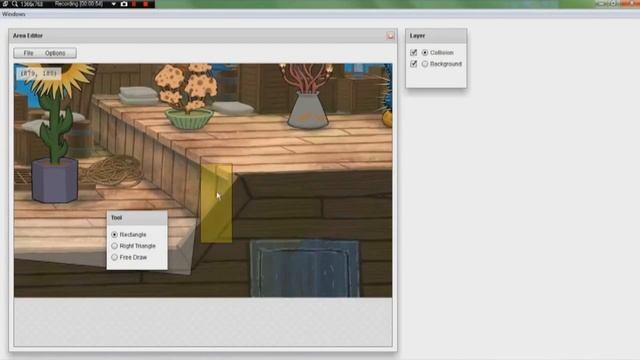
Task: Click the Area Editor title bar
Action: click(x=203, y=36)
